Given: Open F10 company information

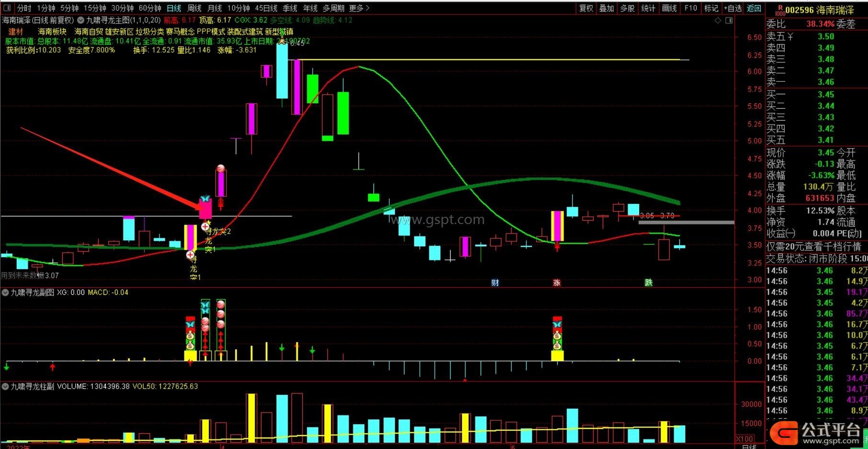Looking at the screenshot, I should point(690,8).
